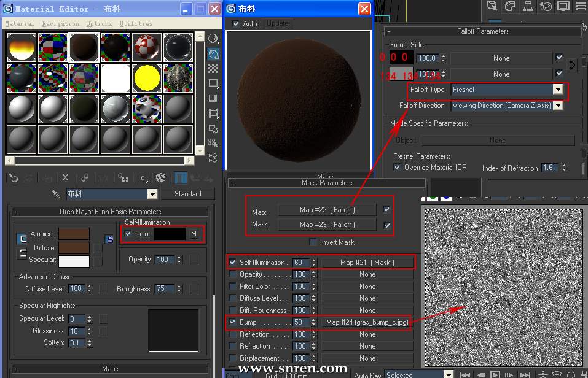
Task: Open the Display panel tab icon
Action: point(563,6)
